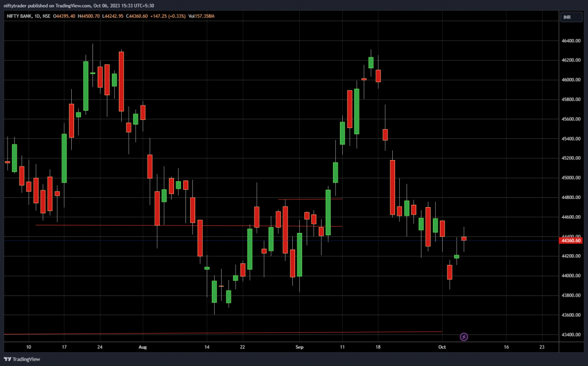Click the 18 date label on time axis

[378, 347]
